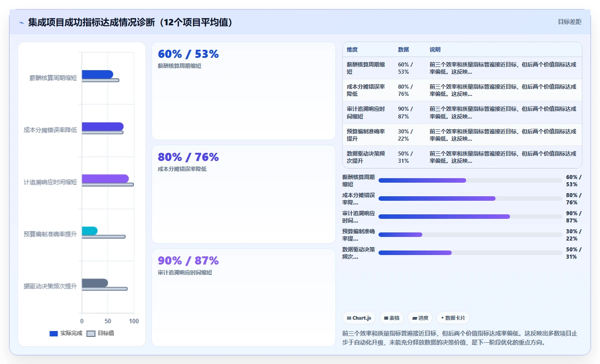Screen dimensions: 600x364
Task: Click the 审计追溯响应时间缩短 progress bar
Action: coord(470,217)
